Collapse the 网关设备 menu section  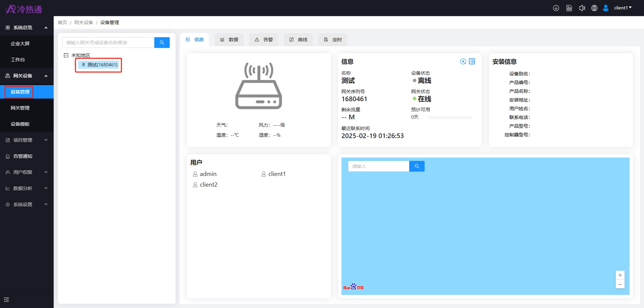click(x=27, y=76)
